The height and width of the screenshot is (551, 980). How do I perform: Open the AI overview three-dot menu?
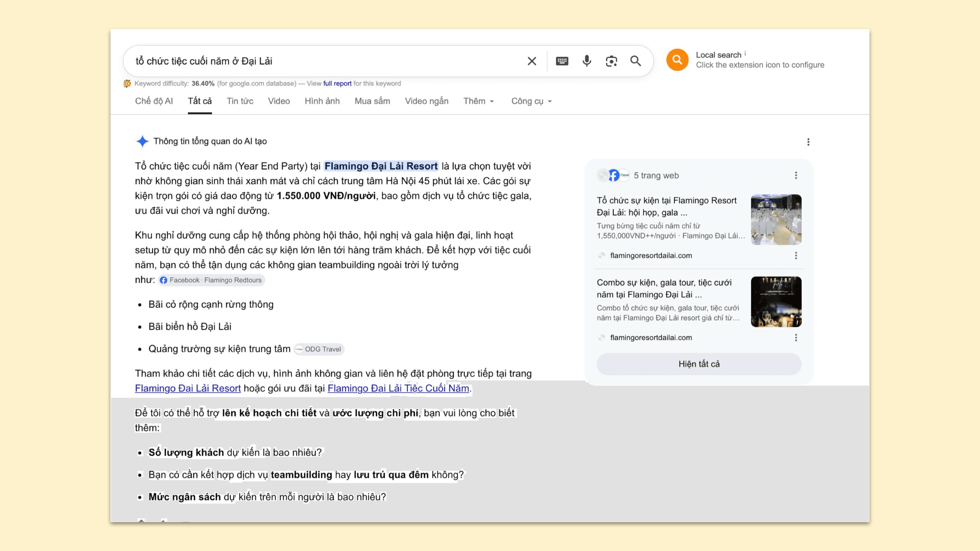pos(808,142)
